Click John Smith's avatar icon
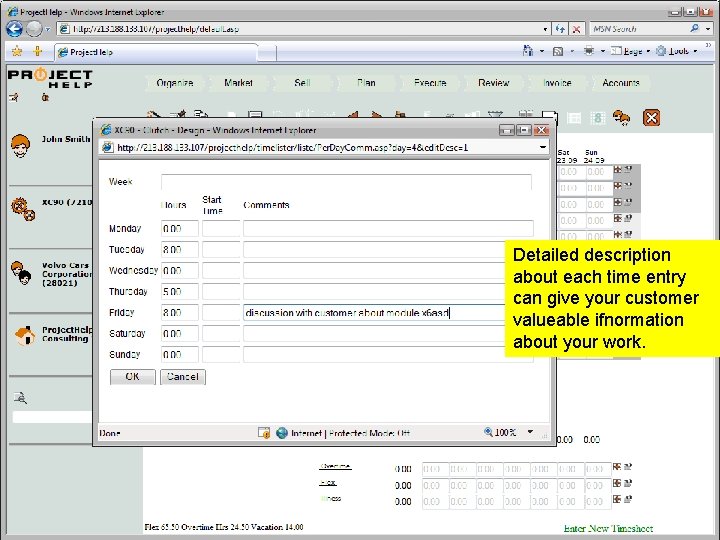 coord(21,146)
